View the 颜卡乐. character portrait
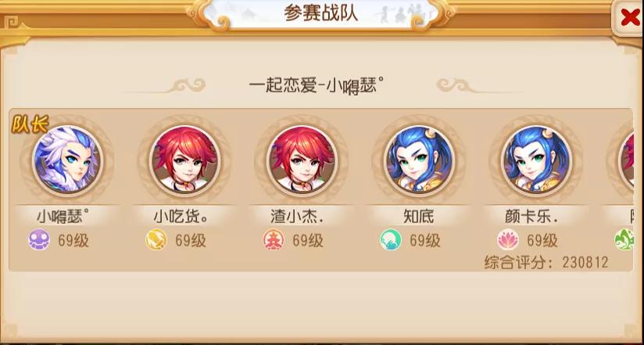Screen dimensions: 644x345 coord(536,160)
